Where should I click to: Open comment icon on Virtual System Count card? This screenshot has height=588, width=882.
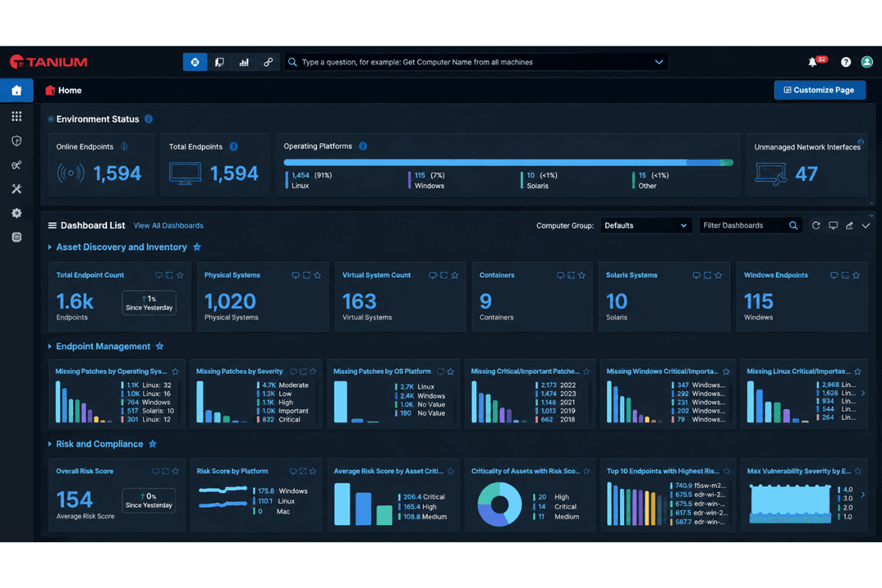tap(433, 275)
